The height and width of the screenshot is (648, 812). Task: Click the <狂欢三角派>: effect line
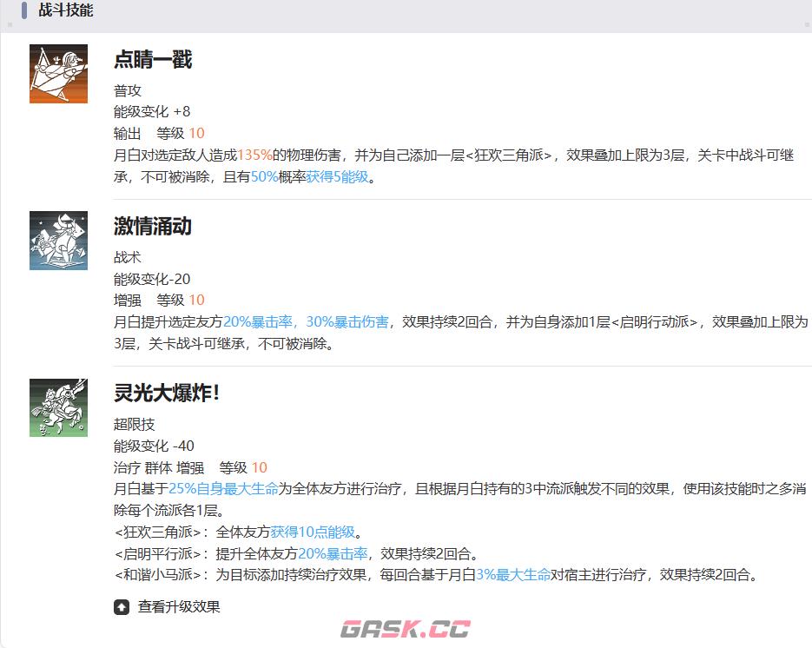tap(241, 532)
